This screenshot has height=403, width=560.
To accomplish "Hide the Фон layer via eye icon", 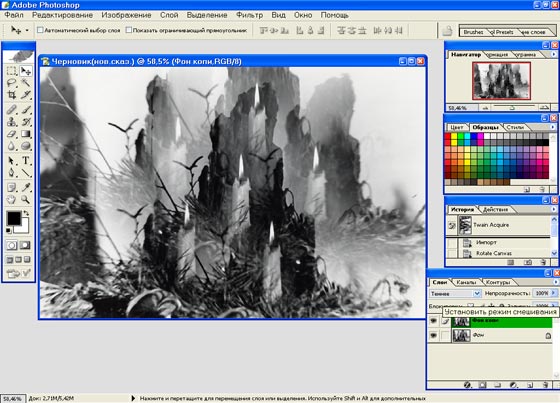I will pos(433,335).
